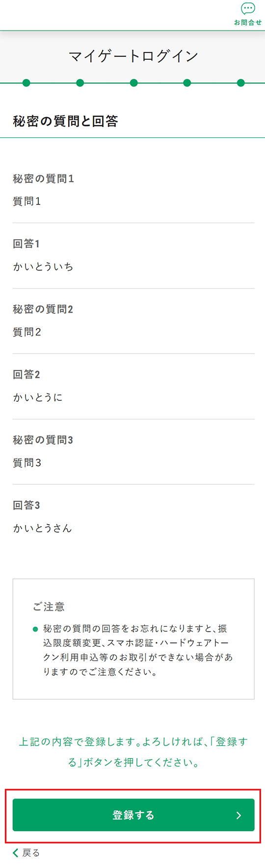The height and width of the screenshot is (868, 265).
Task: Click the 質問3 value text
Action: 27,462
